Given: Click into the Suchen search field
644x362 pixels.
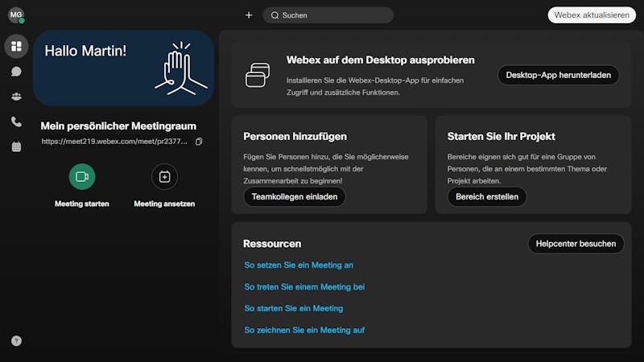Looking at the screenshot, I should (x=328, y=15).
